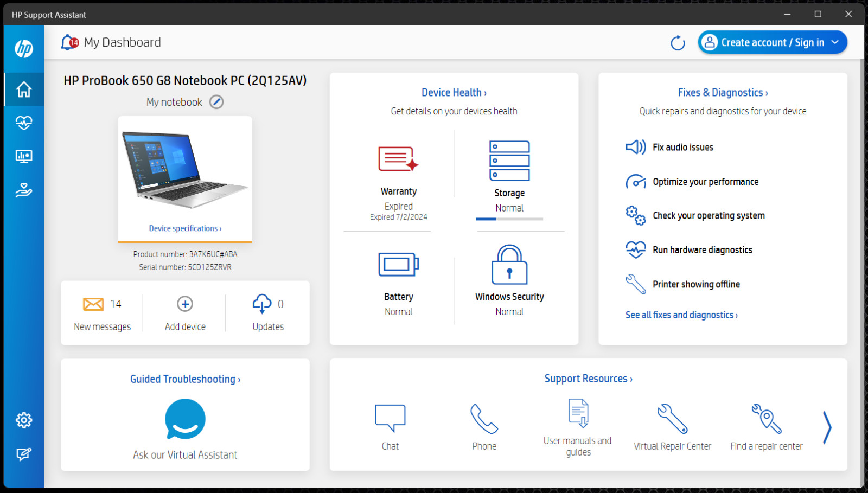Open the Warranty status icon

398,159
